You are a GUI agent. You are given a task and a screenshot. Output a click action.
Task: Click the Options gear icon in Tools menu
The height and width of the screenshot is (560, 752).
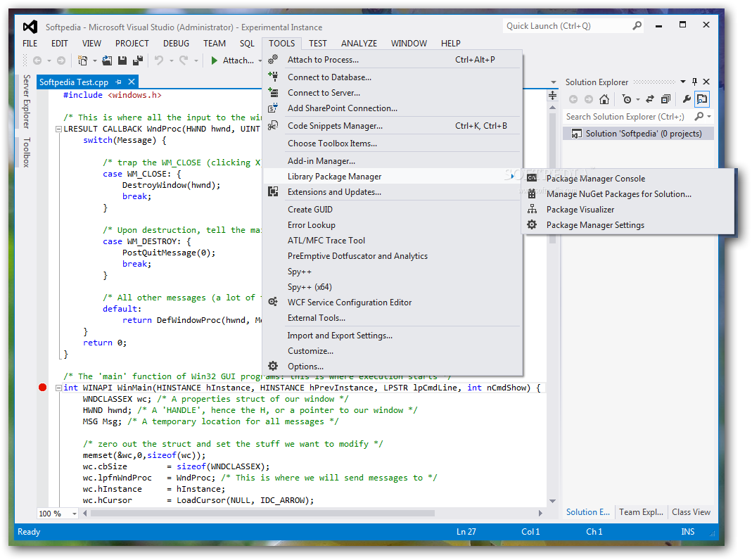(273, 367)
